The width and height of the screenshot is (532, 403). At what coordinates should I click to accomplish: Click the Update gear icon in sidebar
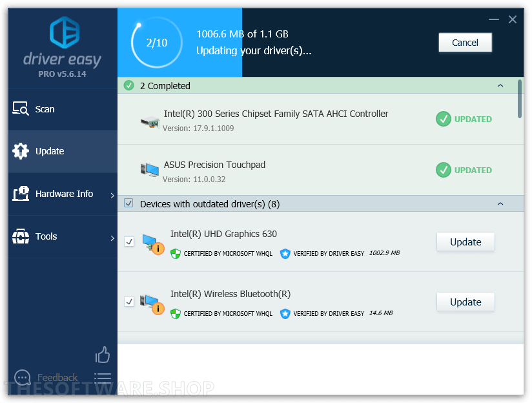21,151
